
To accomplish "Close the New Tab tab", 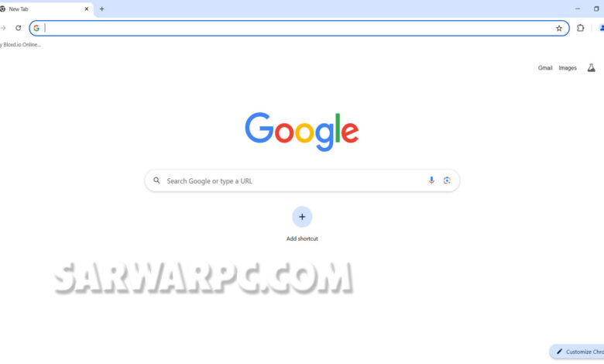I will click(x=86, y=9).
